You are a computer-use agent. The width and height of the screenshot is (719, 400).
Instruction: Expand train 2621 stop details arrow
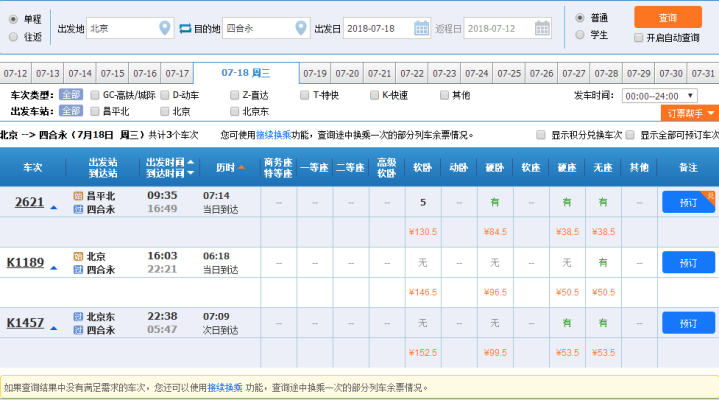(53, 208)
